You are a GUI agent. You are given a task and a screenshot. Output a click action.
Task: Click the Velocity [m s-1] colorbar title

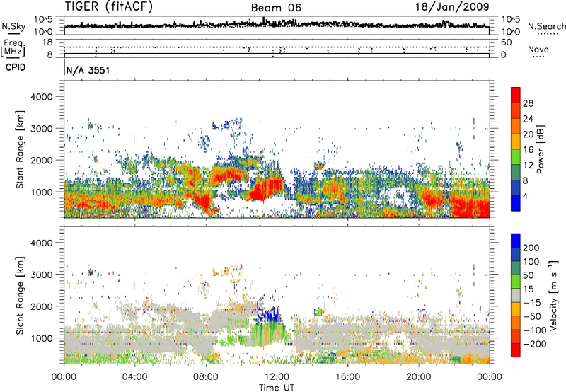pyautogui.click(x=553, y=295)
